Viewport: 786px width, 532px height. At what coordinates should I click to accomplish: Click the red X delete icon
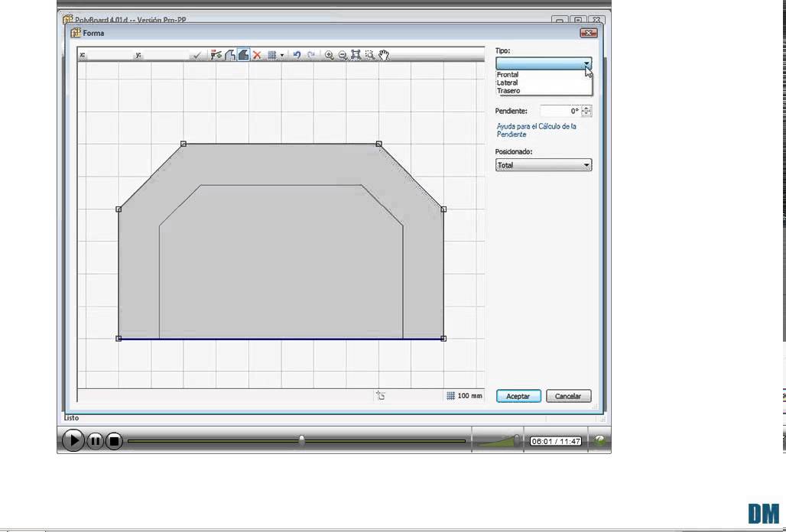tap(257, 55)
